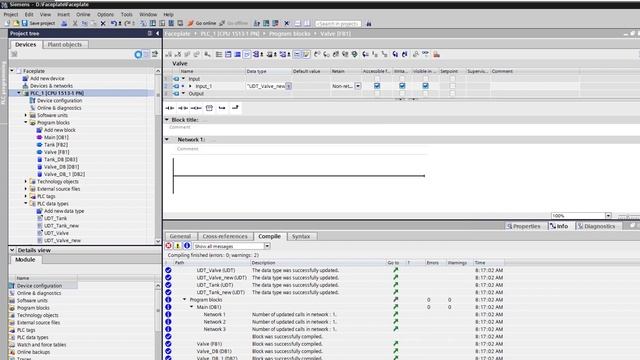Click the Accessible devices icon after Go offline
Screen dimensions: 640x360
pyautogui.click(x=257, y=23)
